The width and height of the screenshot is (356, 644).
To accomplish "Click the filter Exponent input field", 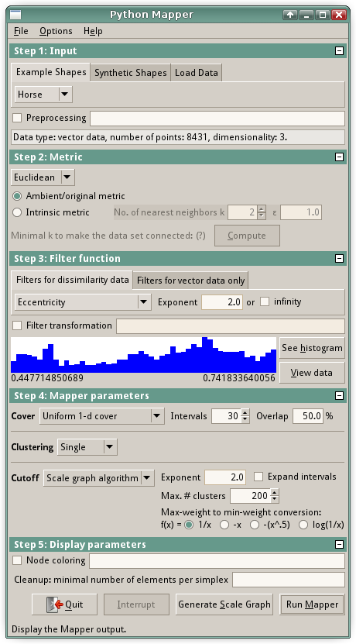I will tap(222, 302).
